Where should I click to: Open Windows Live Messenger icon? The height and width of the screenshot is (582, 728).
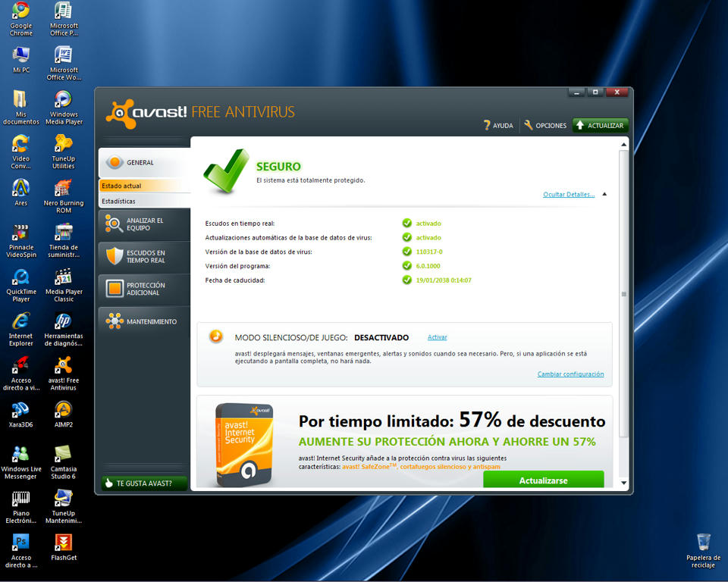click(21, 462)
